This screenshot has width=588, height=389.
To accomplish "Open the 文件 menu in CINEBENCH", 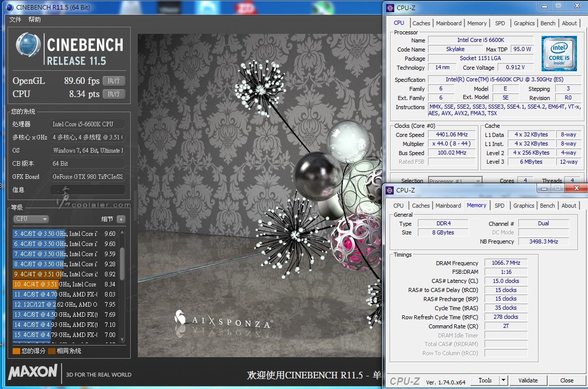I will pos(15,20).
